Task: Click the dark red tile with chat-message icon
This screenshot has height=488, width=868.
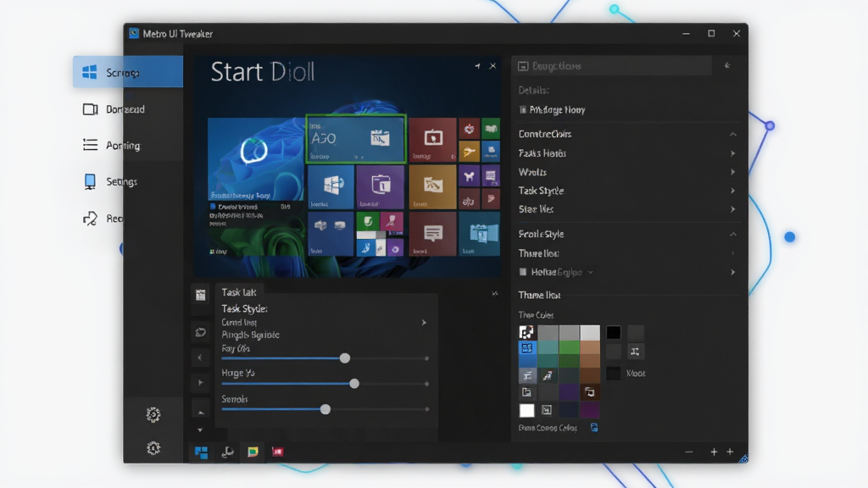Action: click(433, 234)
